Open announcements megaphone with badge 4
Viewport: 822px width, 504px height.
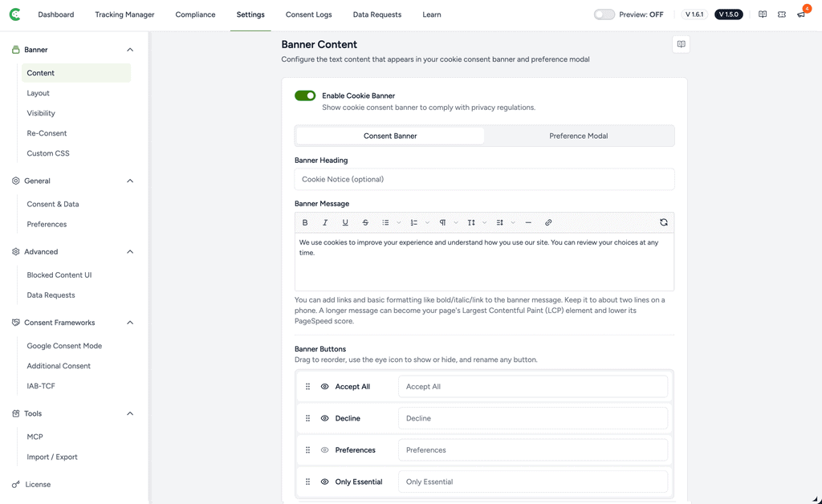click(802, 14)
